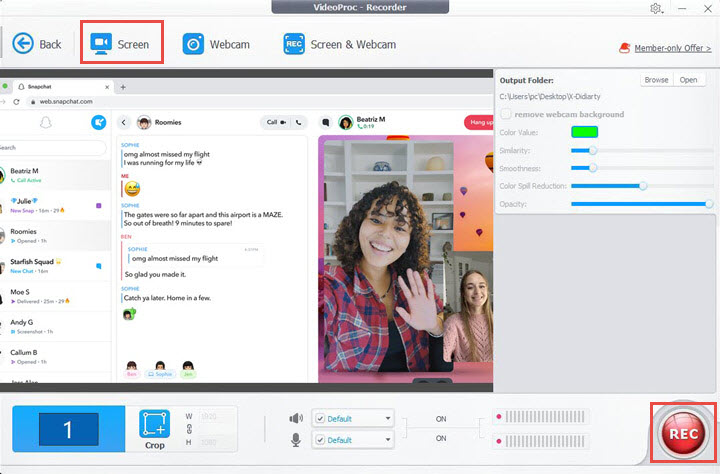The width and height of the screenshot is (720, 474).
Task: Enable remove webcam background checkbox
Action: click(506, 114)
